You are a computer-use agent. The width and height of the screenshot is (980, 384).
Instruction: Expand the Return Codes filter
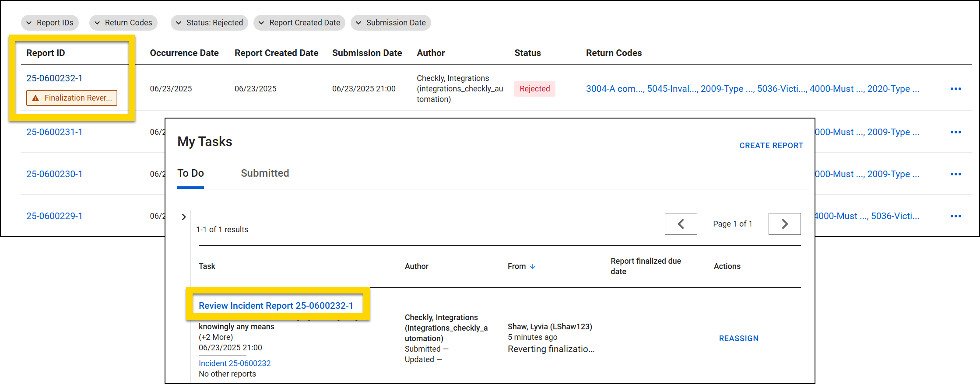click(123, 23)
